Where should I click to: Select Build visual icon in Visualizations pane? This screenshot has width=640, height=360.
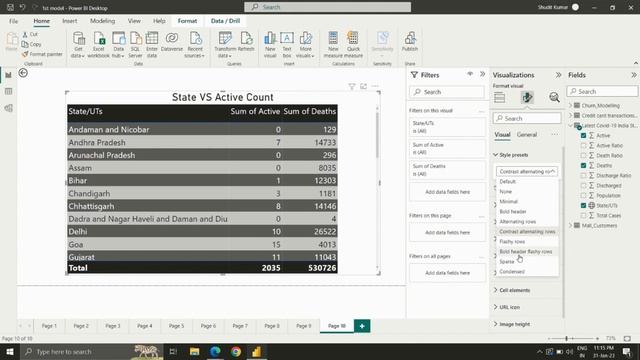tap(500, 98)
